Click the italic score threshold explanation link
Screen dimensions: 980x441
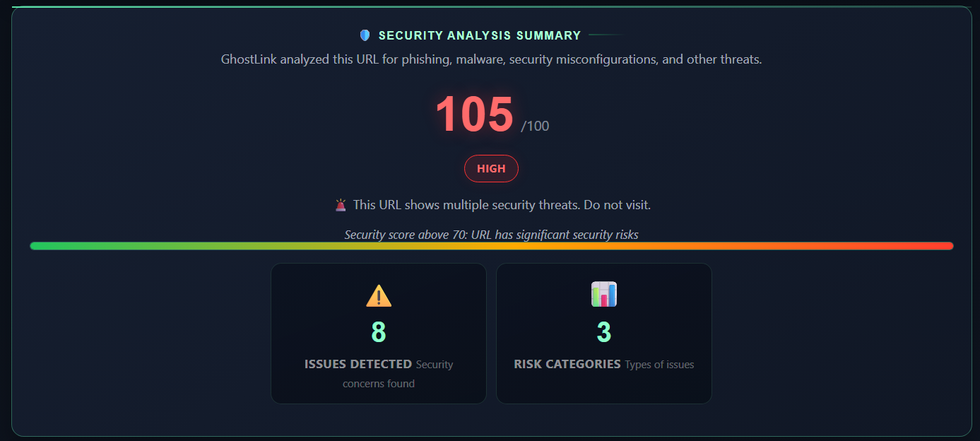(490, 234)
